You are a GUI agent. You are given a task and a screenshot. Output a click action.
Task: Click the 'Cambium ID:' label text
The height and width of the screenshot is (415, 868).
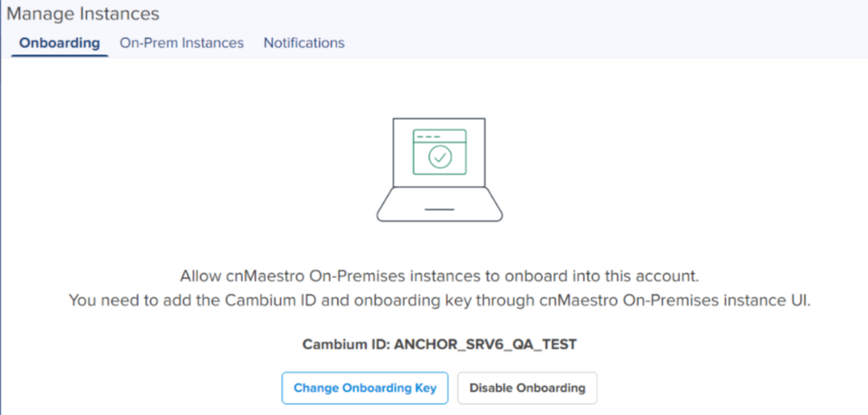pos(346,344)
